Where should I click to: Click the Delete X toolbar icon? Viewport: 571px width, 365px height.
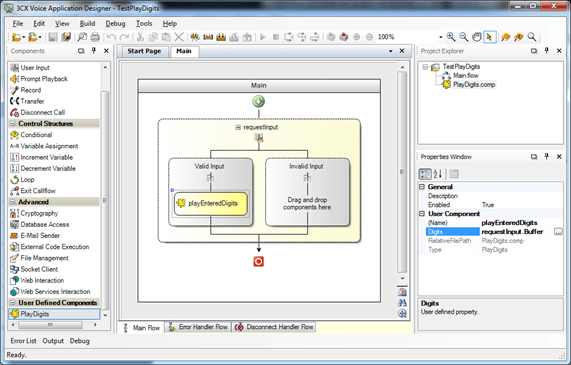pyautogui.click(x=179, y=37)
